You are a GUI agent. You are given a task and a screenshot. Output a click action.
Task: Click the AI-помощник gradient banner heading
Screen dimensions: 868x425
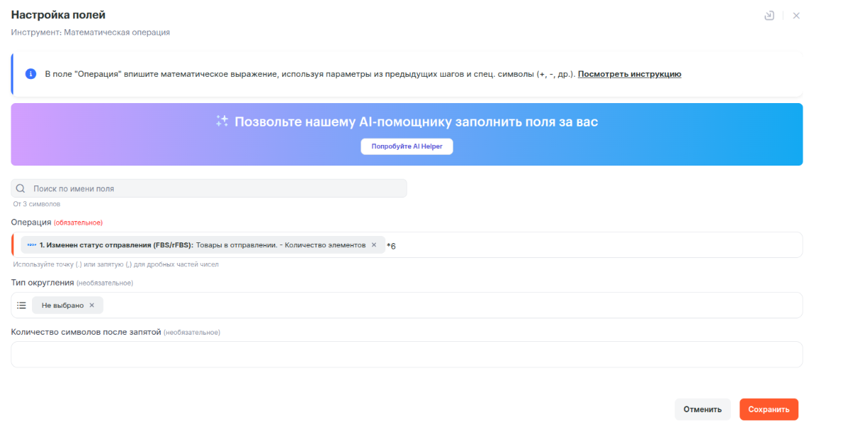[416, 122]
